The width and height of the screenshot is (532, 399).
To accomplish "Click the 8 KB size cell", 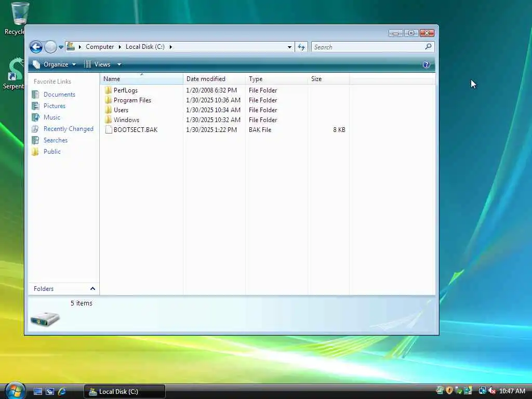I will click(x=339, y=129).
